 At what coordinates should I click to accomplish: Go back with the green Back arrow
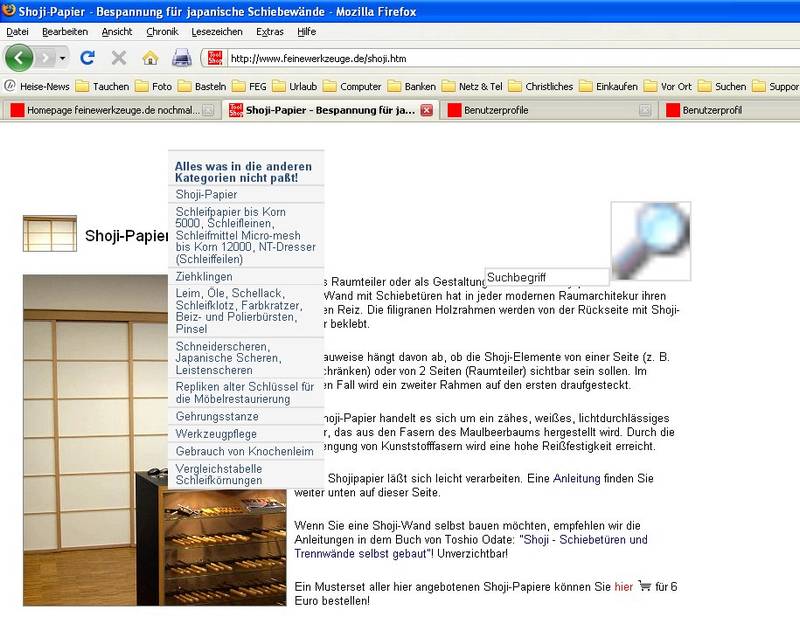tap(19, 58)
